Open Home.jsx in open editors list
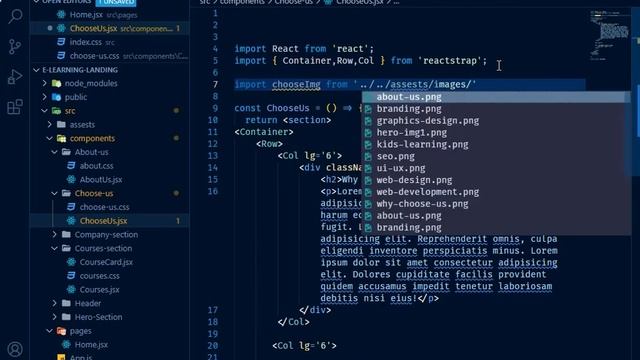This screenshot has width=640, height=360. pos(110,15)
